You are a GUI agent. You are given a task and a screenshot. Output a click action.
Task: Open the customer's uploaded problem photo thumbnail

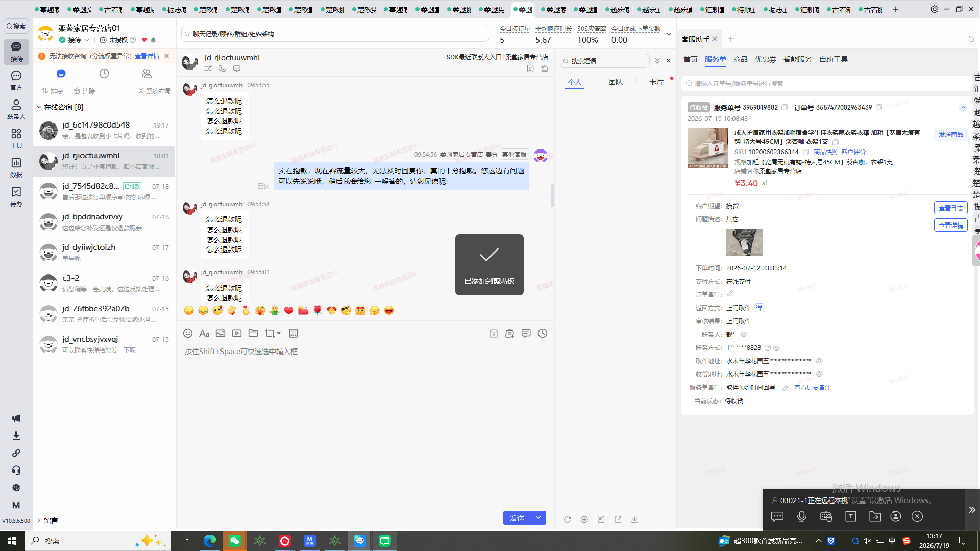[x=745, y=242]
